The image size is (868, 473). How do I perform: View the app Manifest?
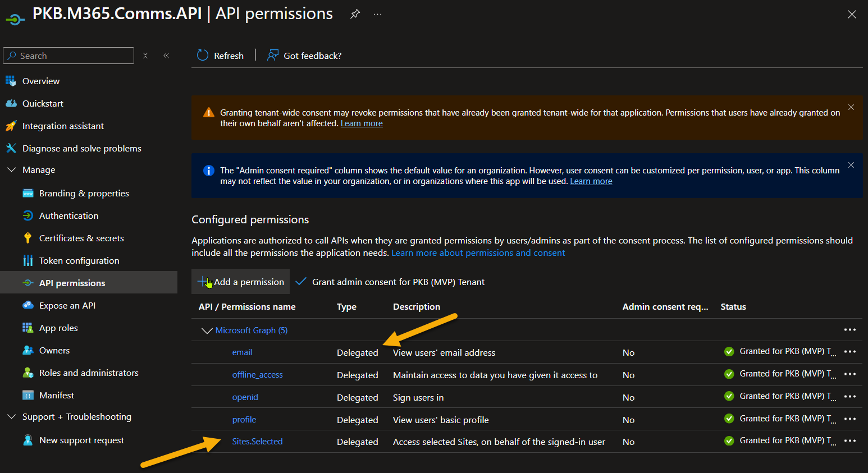[x=56, y=395]
